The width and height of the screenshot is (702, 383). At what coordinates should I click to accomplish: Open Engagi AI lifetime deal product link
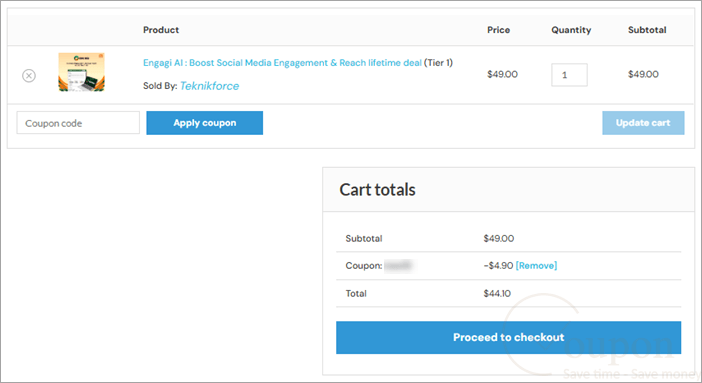[282, 63]
